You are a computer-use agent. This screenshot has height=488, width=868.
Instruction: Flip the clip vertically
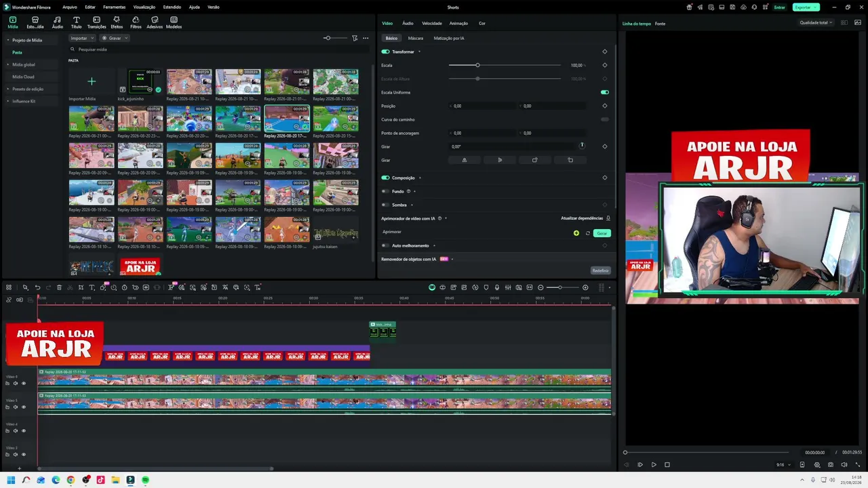click(x=500, y=160)
